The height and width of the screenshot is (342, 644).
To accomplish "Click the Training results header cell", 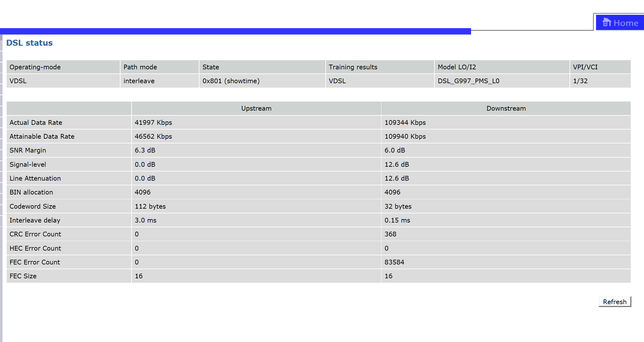I will [x=353, y=67].
